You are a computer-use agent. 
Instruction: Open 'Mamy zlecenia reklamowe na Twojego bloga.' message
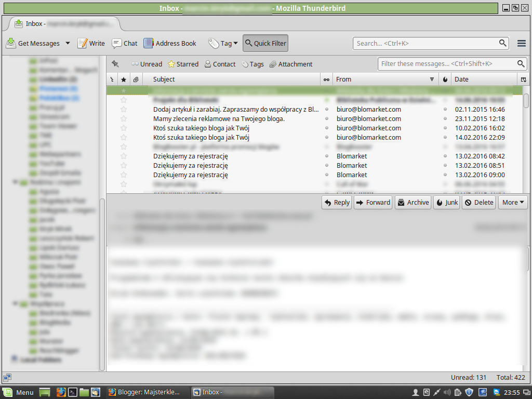tap(219, 119)
